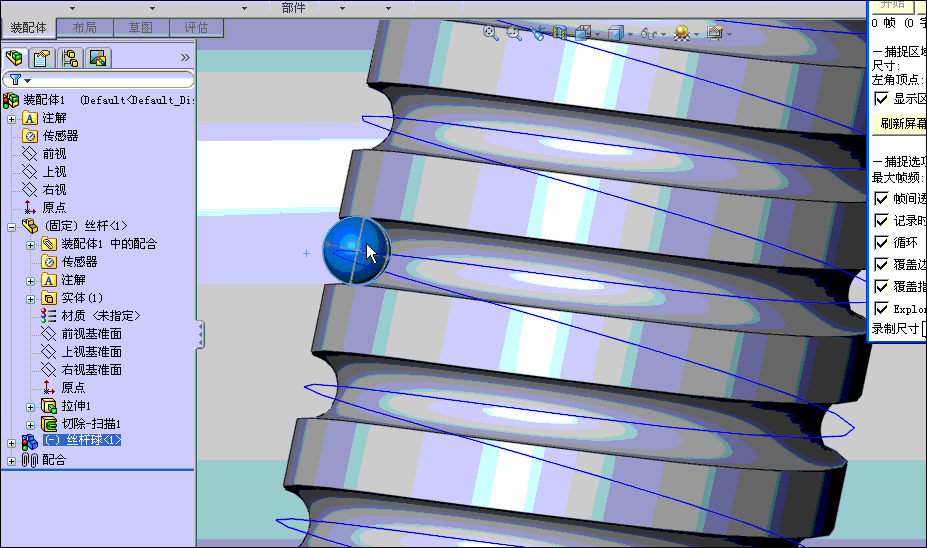The height and width of the screenshot is (548, 927).
Task: Open the DisplayManager tab icon
Action: pos(98,58)
